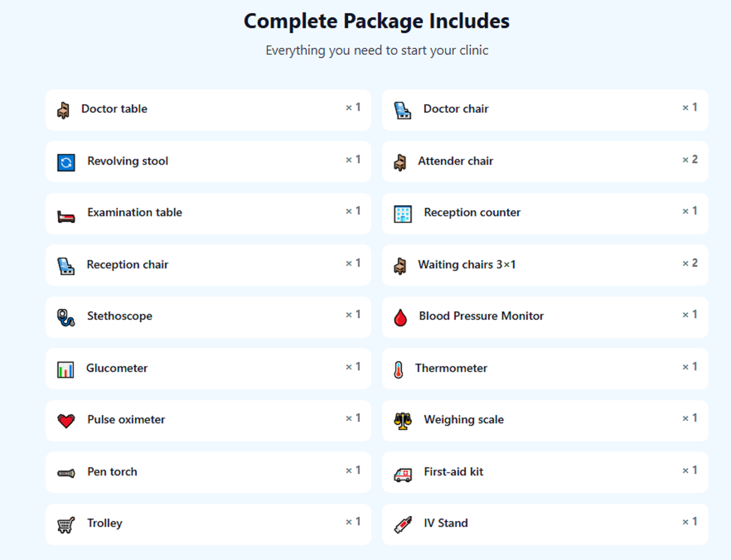Click the Complete Package Includes heading

point(376,21)
